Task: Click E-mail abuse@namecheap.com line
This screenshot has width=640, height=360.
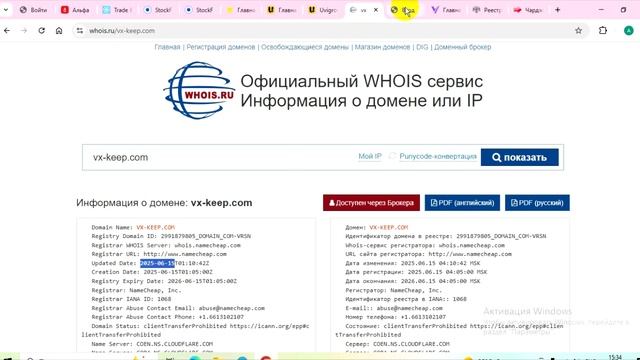Action: tap(394, 308)
